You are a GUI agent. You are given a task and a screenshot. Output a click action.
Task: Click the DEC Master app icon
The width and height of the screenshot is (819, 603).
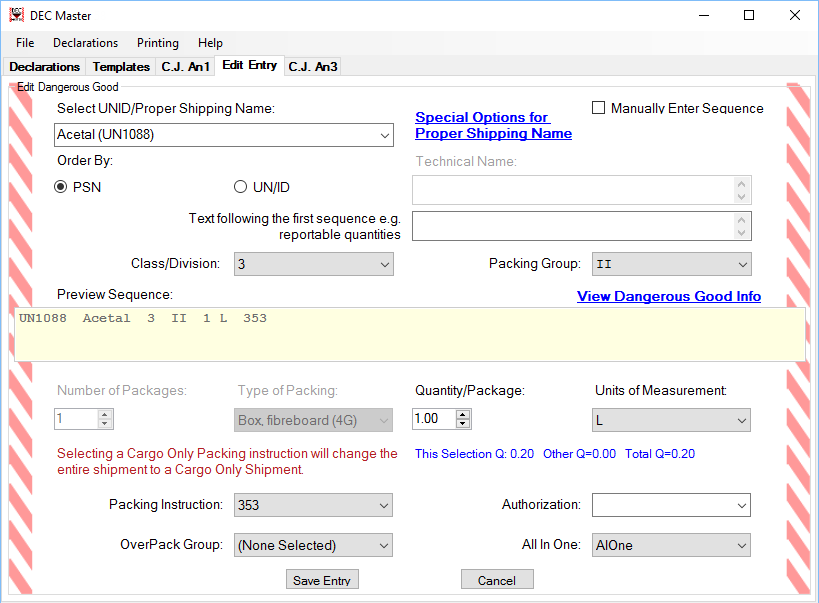(16, 15)
